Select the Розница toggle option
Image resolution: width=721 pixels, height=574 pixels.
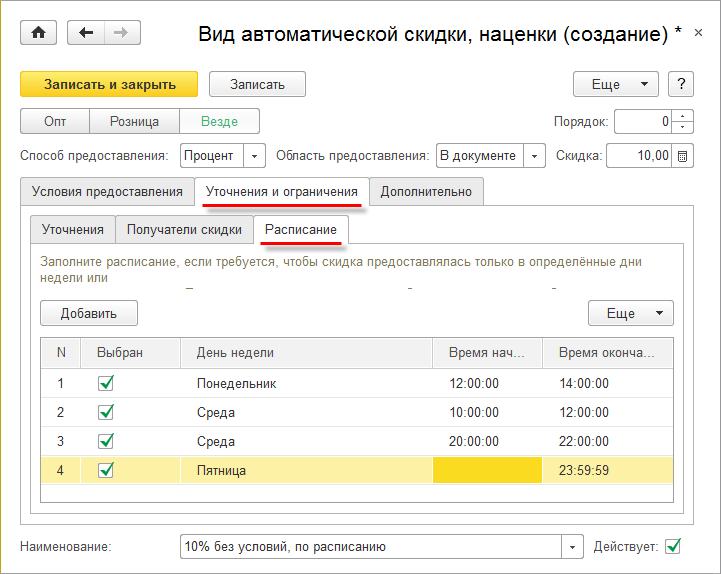(x=134, y=122)
